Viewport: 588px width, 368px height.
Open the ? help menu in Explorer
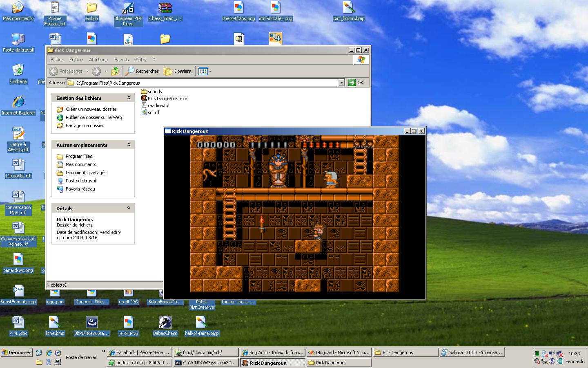click(154, 60)
